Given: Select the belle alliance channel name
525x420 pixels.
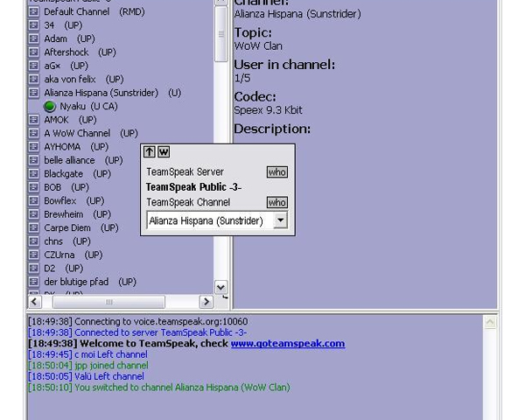Looking at the screenshot, I should coord(69,160).
